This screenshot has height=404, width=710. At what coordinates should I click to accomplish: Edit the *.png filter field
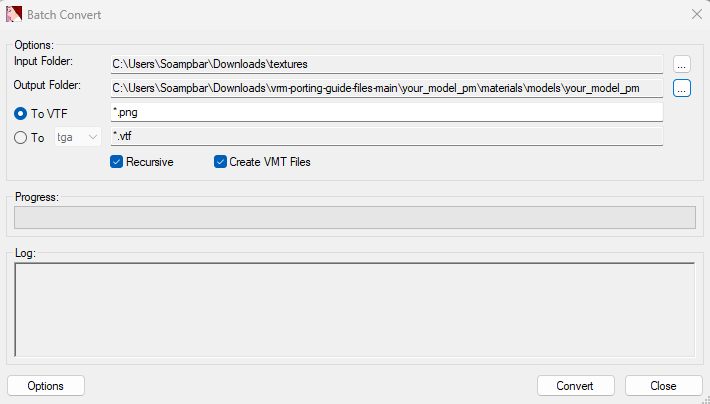387,112
